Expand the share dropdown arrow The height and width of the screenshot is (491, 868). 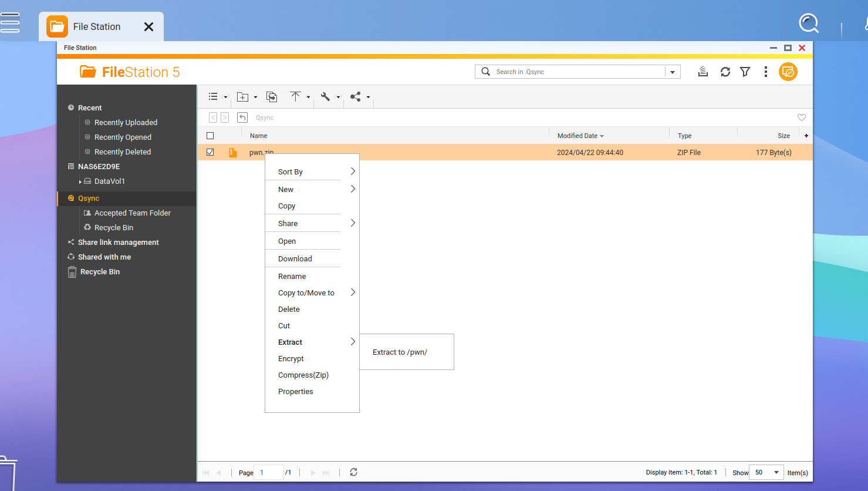(x=368, y=97)
